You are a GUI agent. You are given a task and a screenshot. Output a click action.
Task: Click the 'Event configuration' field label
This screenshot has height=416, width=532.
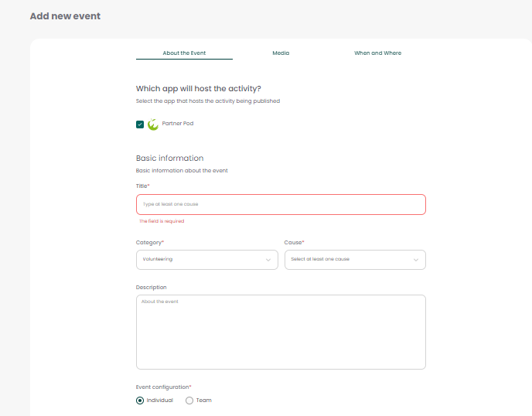coord(163,387)
